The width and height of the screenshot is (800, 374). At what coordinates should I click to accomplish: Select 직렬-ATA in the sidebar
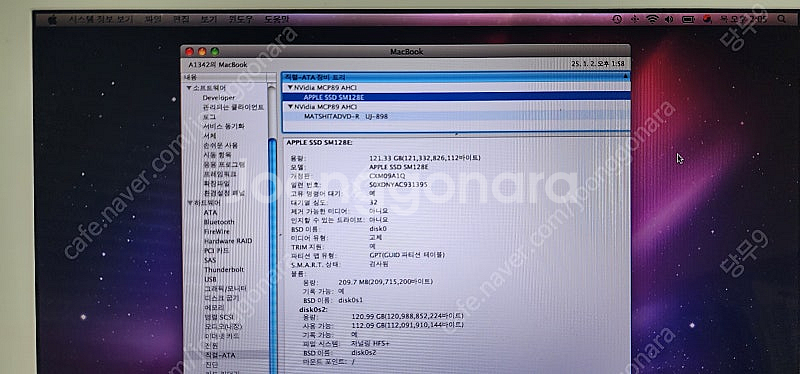tap(220, 355)
